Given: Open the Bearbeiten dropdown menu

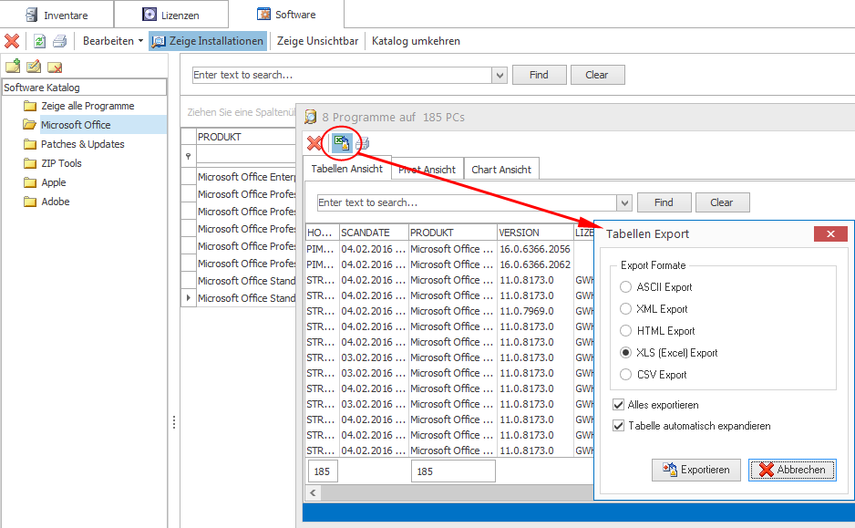Looking at the screenshot, I should tap(113, 41).
